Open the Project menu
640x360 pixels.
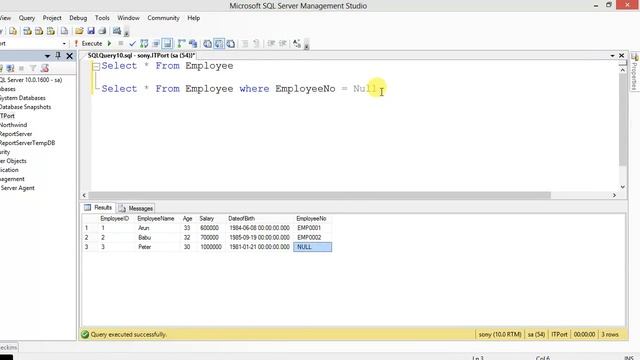tap(52, 18)
